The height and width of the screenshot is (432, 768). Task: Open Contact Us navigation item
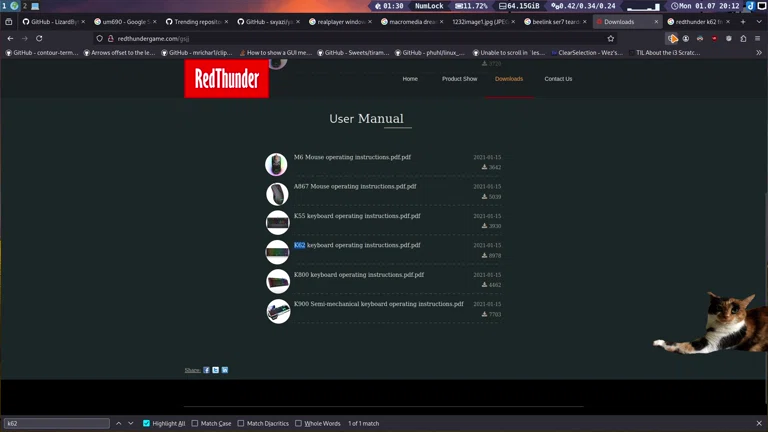558,79
